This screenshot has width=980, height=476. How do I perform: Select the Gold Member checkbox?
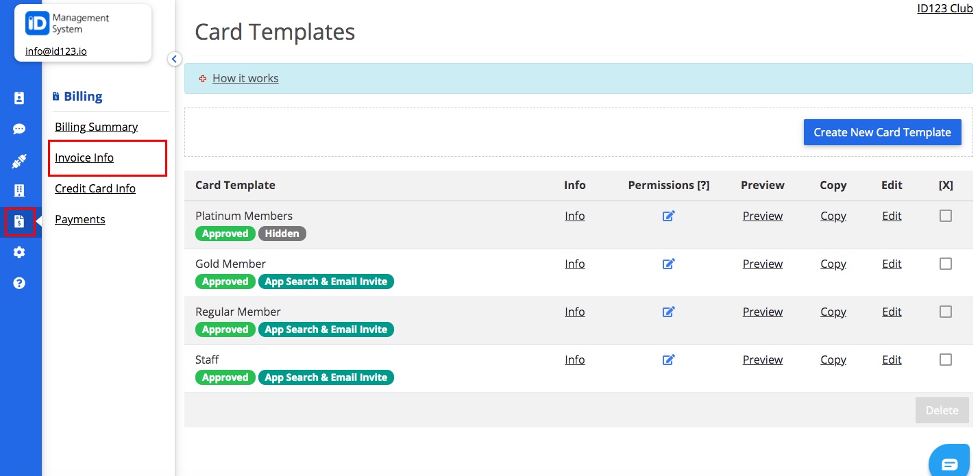tap(946, 263)
